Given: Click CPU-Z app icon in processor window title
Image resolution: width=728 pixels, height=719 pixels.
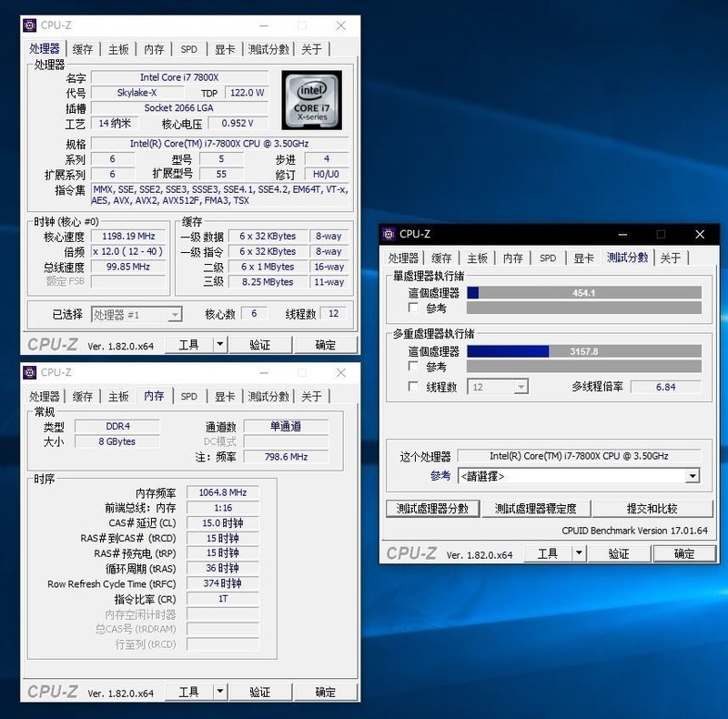Looking at the screenshot, I should [30, 25].
